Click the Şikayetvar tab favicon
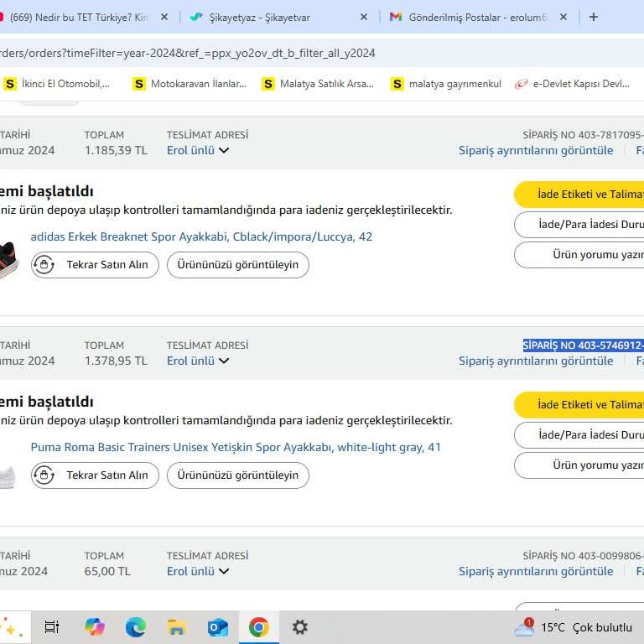Viewport: 644px width, 644px height. (x=196, y=18)
